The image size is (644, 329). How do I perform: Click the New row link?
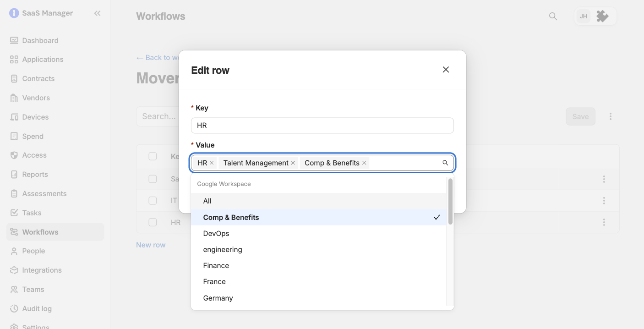click(x=151, y=245)
